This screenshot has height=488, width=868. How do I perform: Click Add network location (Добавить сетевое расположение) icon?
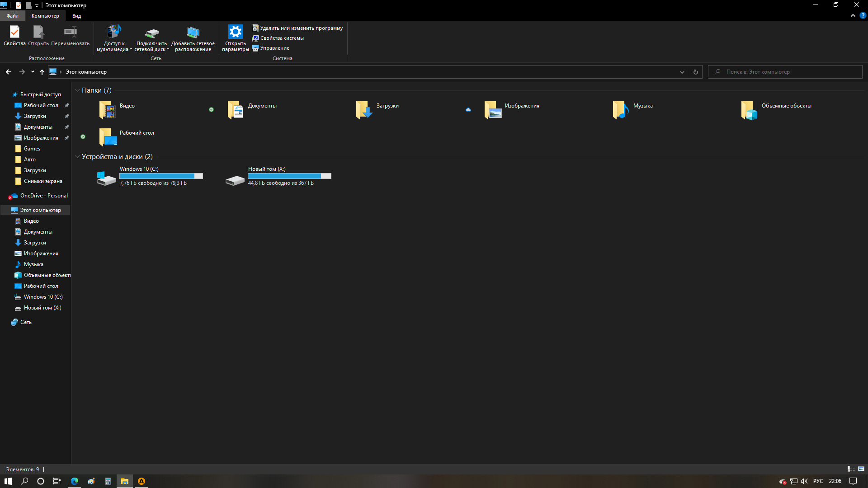[x=193, y=33]
